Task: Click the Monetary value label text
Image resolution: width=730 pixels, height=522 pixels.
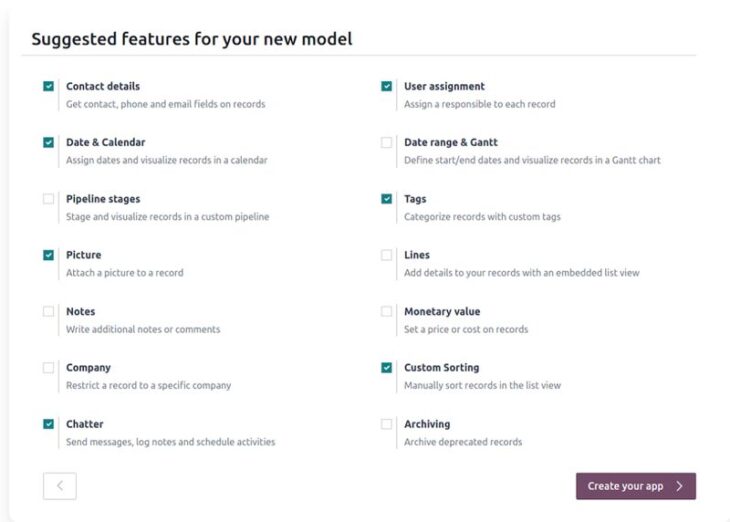Action: click(x=444, y=312)
